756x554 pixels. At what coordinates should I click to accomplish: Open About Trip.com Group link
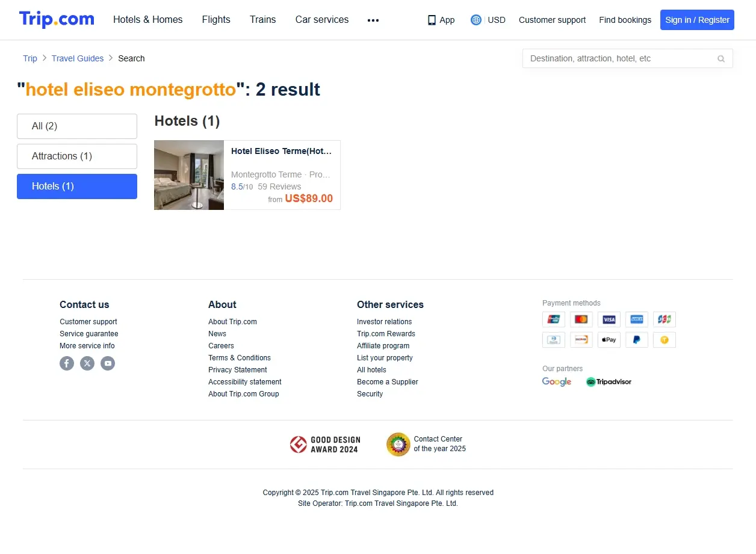pos(244,394)
